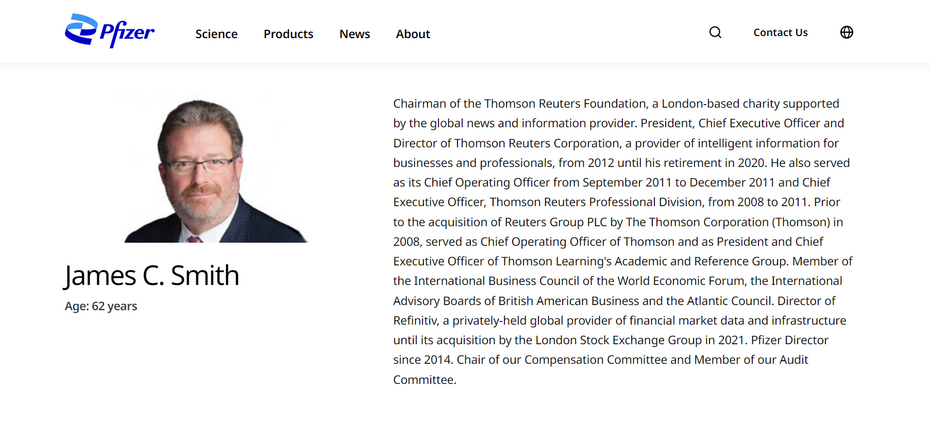Click the Pfizer wordmark text
The image size is (930, 438).
(x=128, y=32)
